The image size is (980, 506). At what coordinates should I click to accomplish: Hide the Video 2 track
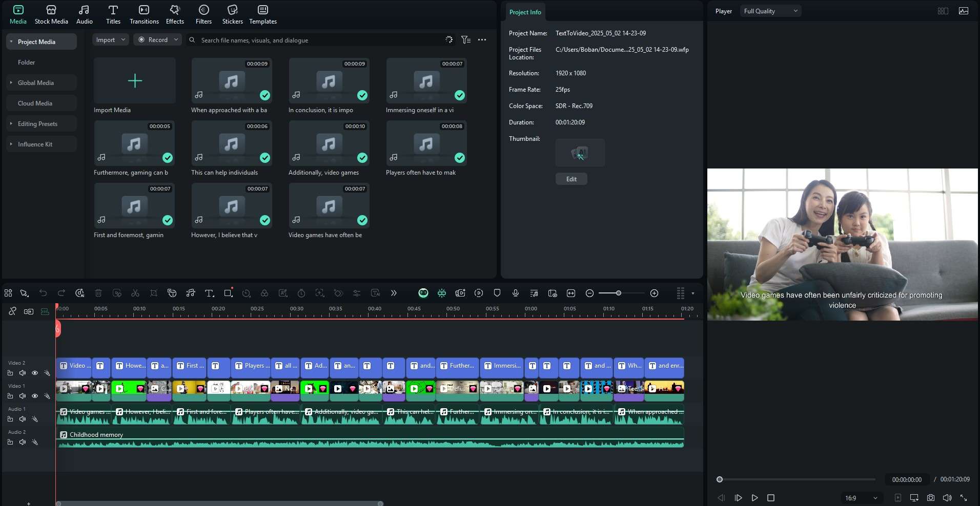35,373
